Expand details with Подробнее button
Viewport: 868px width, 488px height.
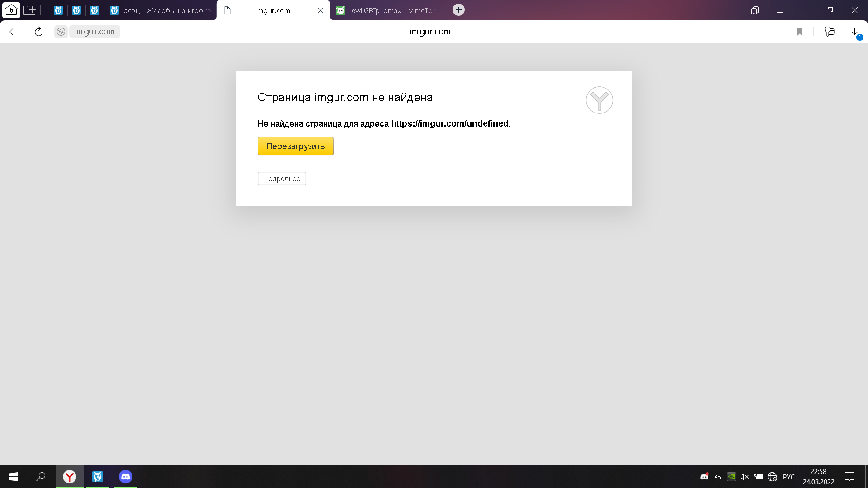[x=282, y=178]
